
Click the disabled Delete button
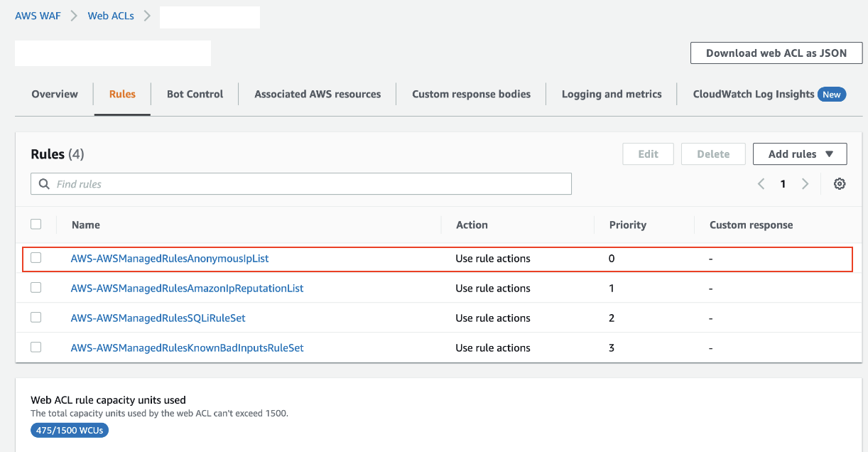pos(713,154)
